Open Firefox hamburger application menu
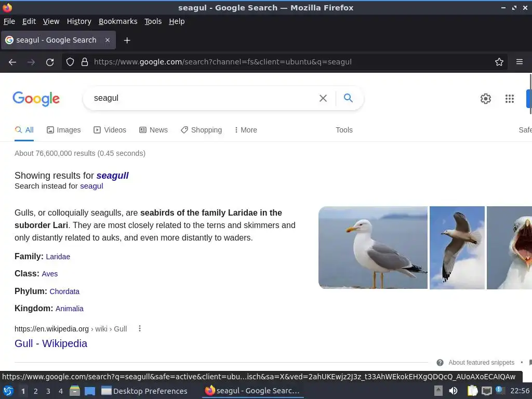This screenshot has height=399, width=532. pos(520,62)
